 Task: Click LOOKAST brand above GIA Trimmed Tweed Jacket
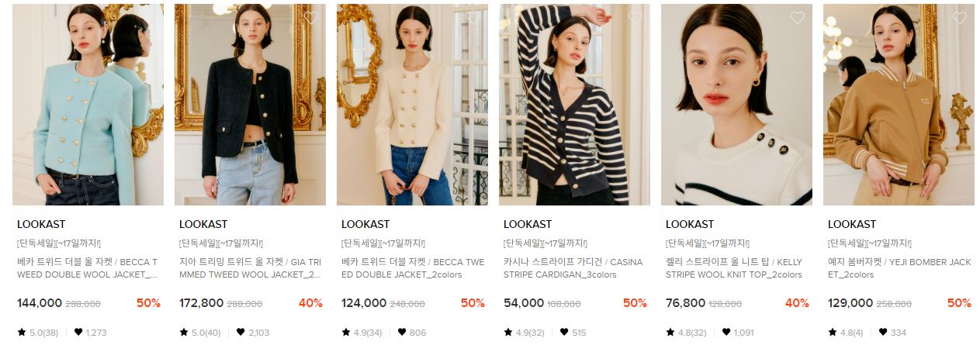click(203, 224)
